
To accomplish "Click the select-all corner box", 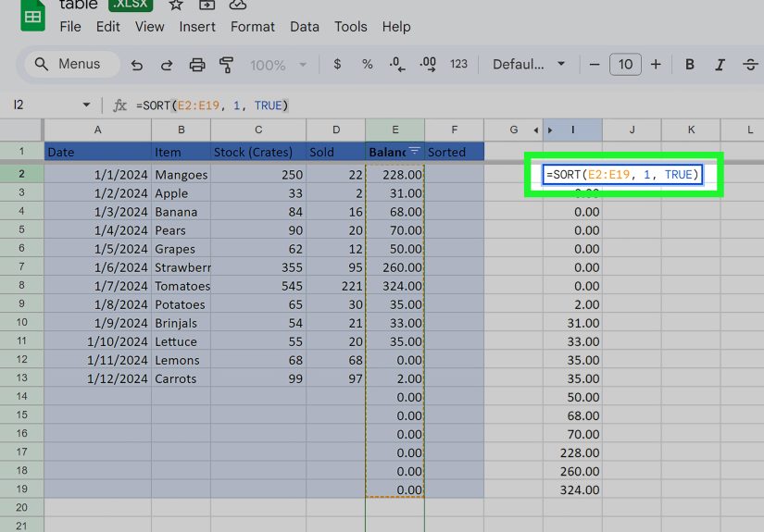I will tap(21, 130).
